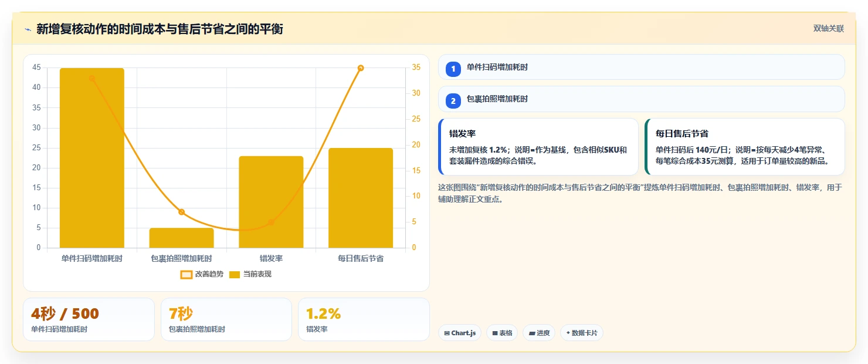Select the 数据卡片 tag
This screenshot has height=364, width=868.
tap(582, 333)
